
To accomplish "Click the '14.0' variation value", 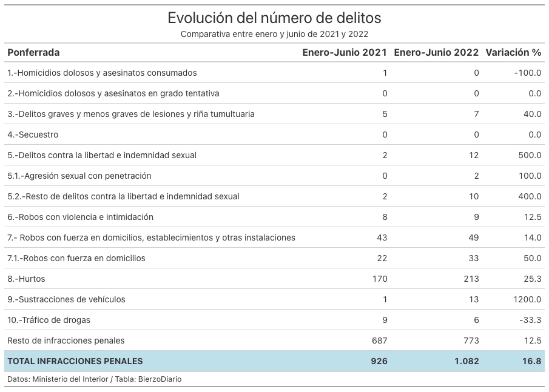I will (x=533, y=238).
